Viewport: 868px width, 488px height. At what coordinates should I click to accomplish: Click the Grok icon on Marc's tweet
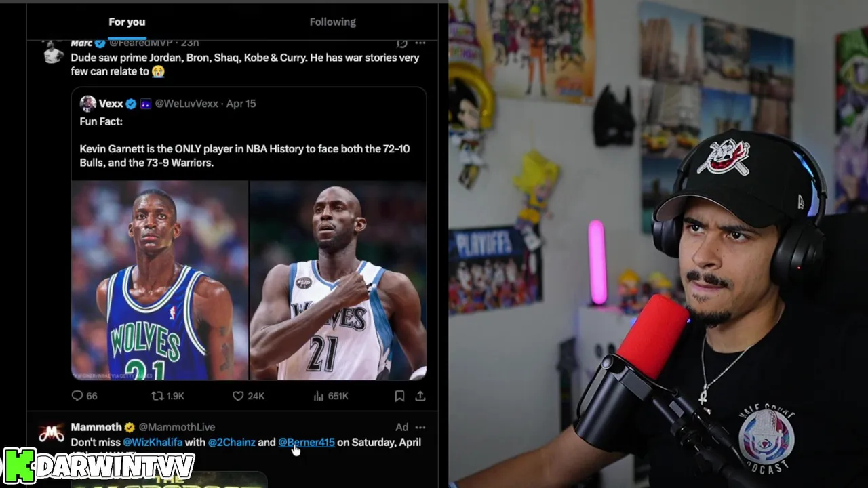pos(402,43)
